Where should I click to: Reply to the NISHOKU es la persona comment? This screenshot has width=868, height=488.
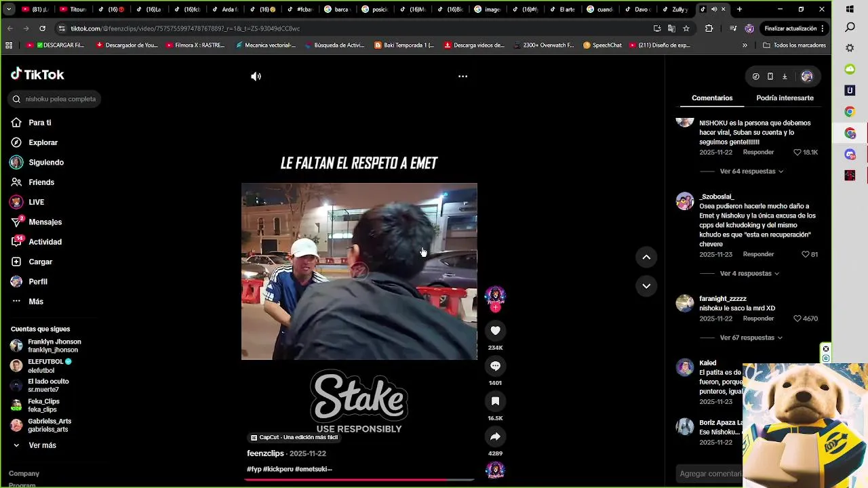[758, 152]
